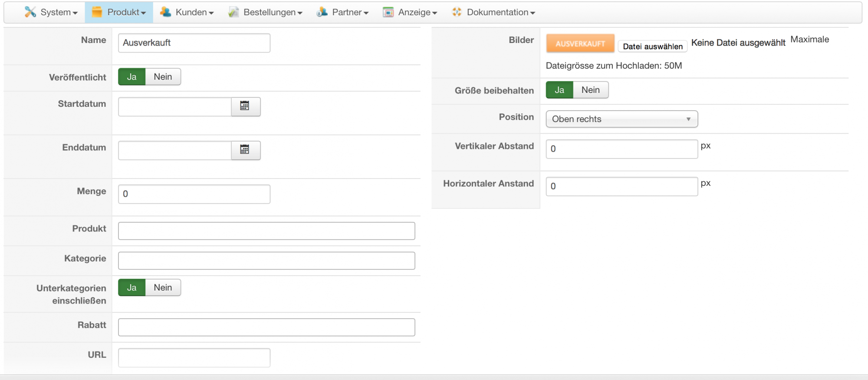Viewport: 868px width, 380px height.
Task: Set Veröffentlicht to Nein
Action: click(x=163, y=77)
